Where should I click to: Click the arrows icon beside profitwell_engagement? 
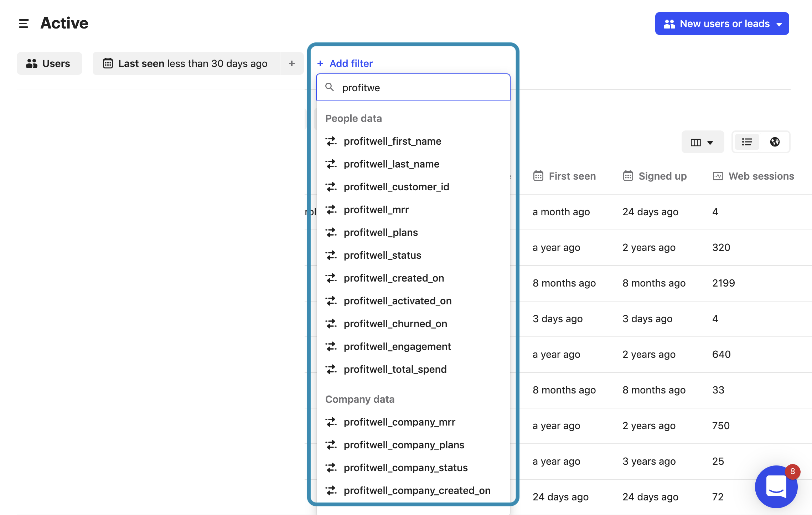(331, 346)
